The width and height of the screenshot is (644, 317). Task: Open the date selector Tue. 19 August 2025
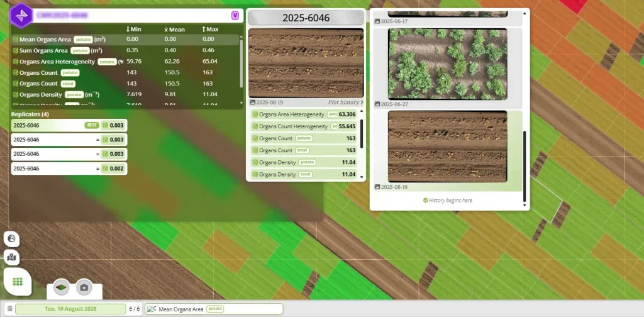70,309
